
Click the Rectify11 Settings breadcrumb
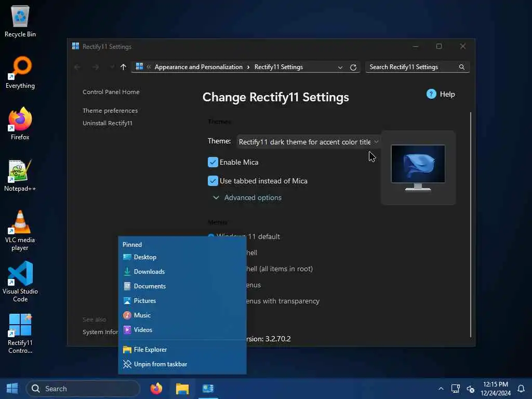(x=278, y=67)
